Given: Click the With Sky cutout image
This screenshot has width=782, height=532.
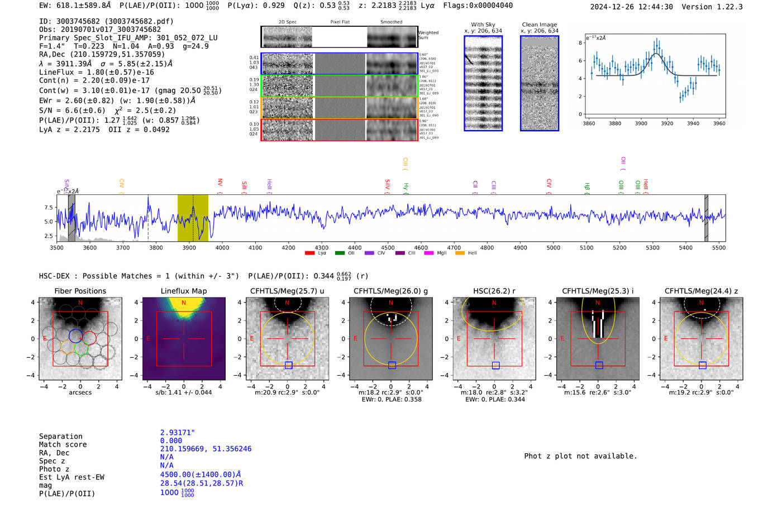Looking at the screenshot, I should tap(483, 83).
